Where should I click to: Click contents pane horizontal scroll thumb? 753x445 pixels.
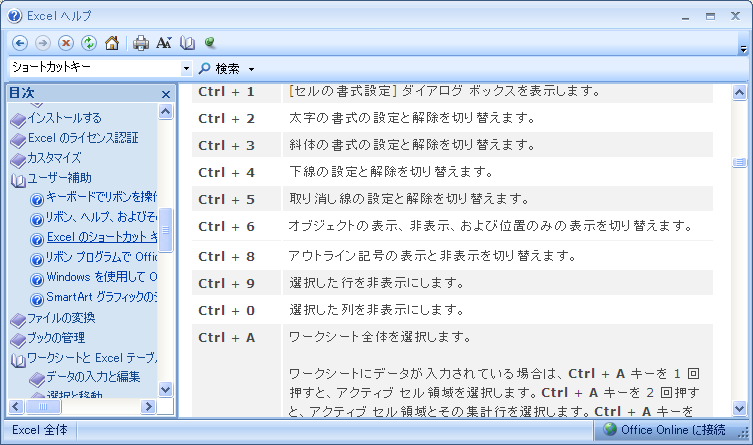coord(43,407)
